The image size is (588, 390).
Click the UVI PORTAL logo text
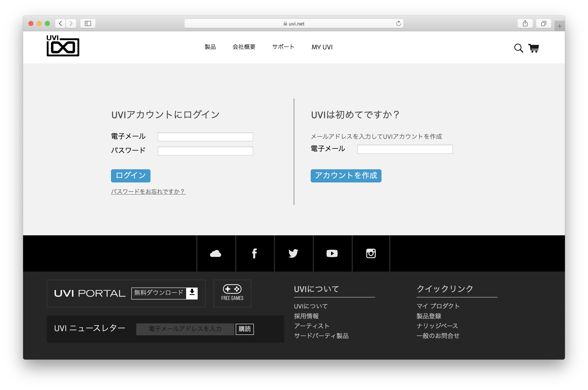[90, 294]
